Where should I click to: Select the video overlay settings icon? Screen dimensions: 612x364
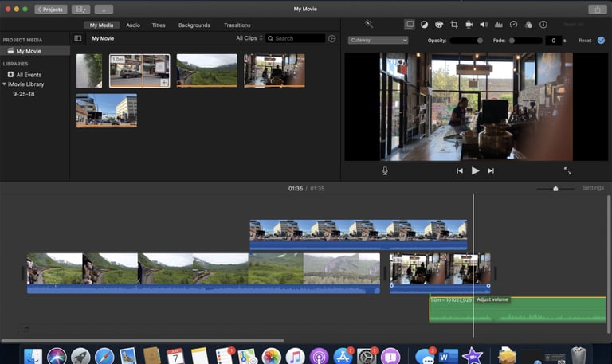click(x=410, y=25)
